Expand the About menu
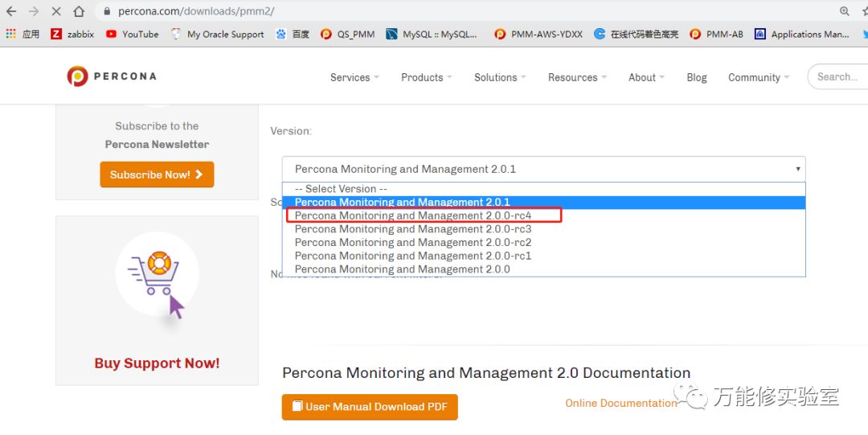 (646, 77)
